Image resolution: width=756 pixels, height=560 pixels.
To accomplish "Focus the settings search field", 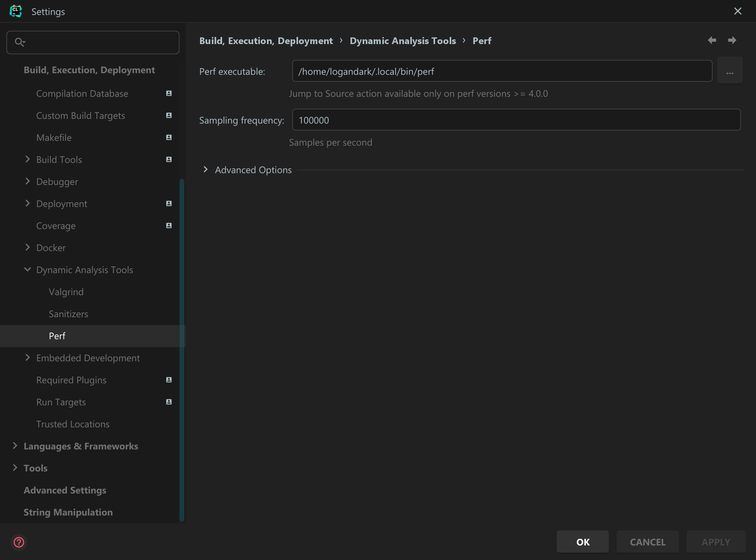I will (93, 43).
